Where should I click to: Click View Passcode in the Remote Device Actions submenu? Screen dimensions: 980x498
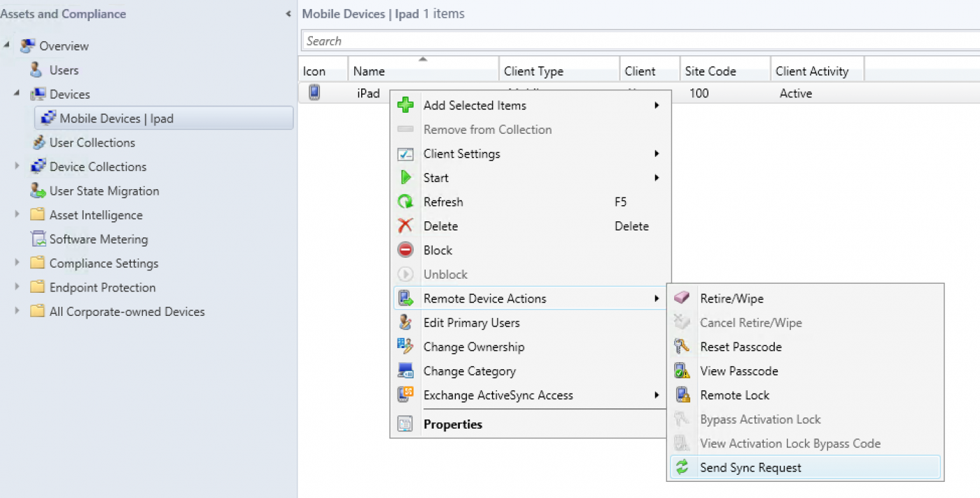pos(738,371)
